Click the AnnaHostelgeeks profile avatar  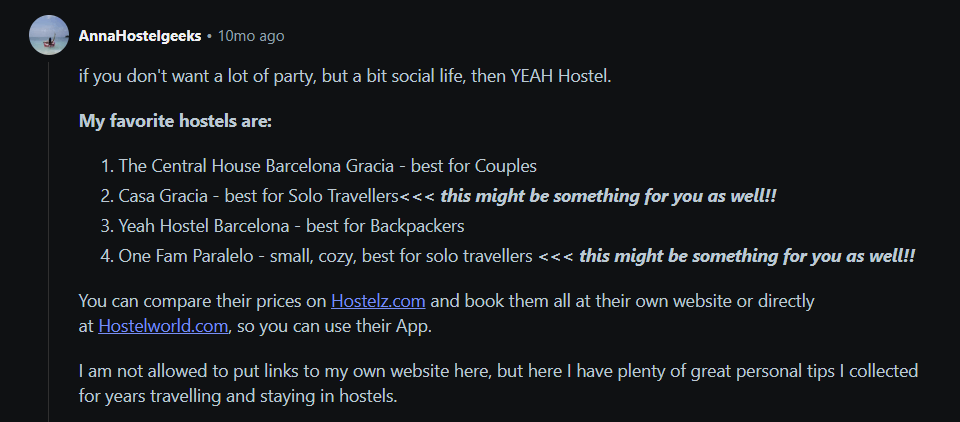49,36
